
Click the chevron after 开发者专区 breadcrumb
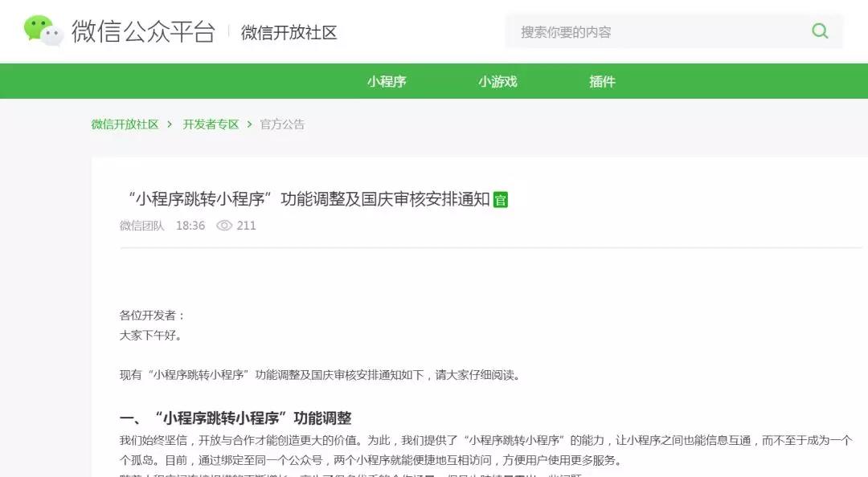point(249,124)
